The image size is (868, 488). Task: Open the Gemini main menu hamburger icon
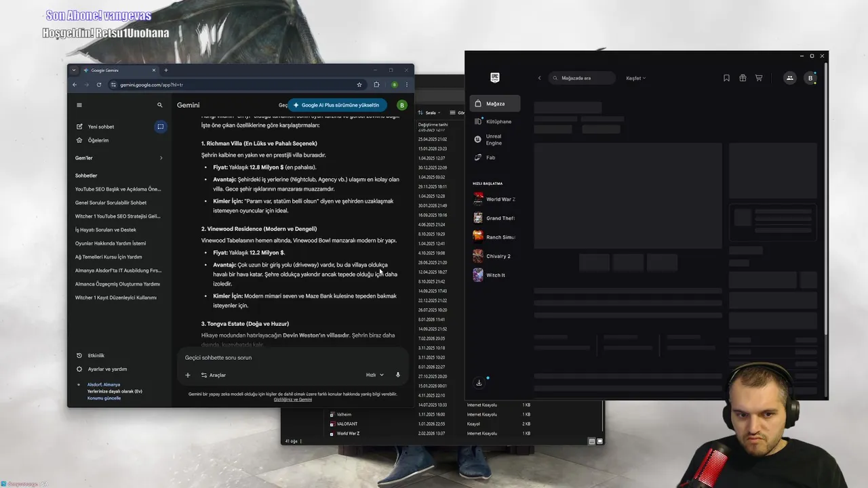(79, 105)
